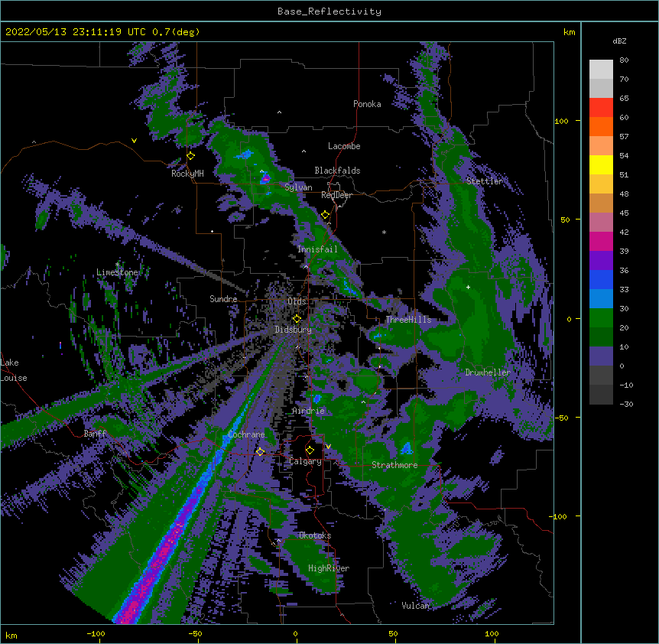Click the Base_Reflectivity title
This screenshot has width=659, height=644.
click(329, 11)
